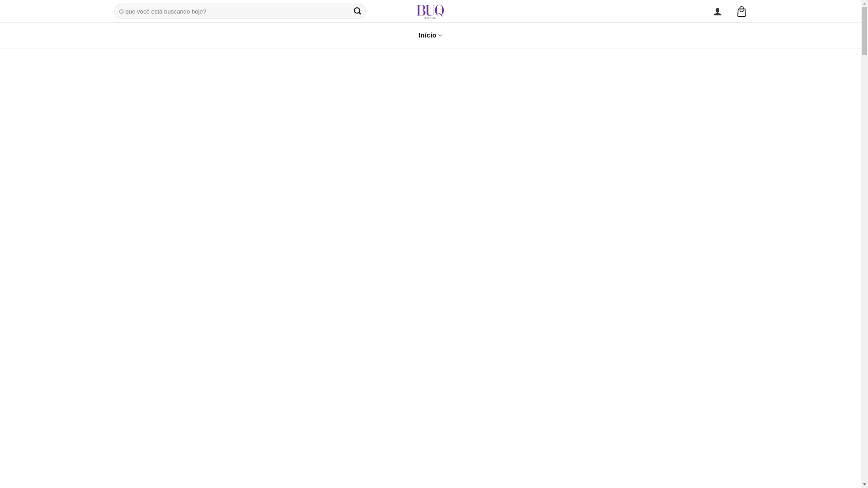This screenshot has height=488, width=868.
Task: Open the user account icon
Action: (717, 12)
